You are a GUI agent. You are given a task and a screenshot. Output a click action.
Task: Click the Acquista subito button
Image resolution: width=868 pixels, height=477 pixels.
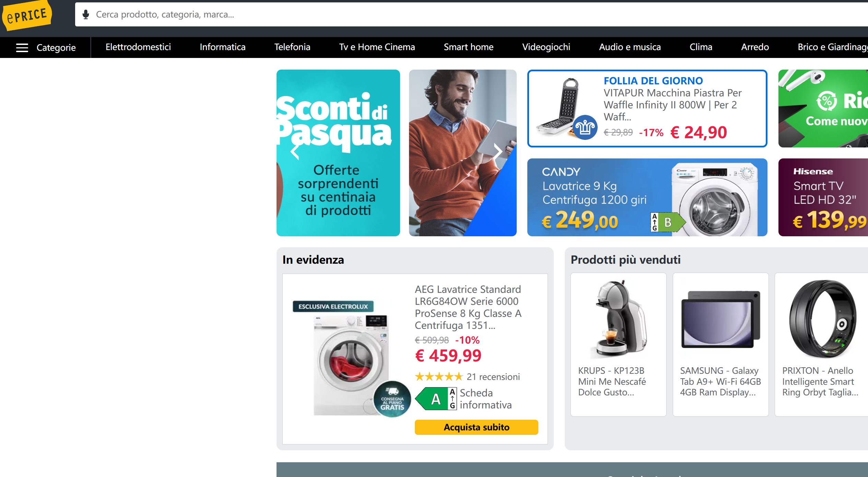[476, 427]
